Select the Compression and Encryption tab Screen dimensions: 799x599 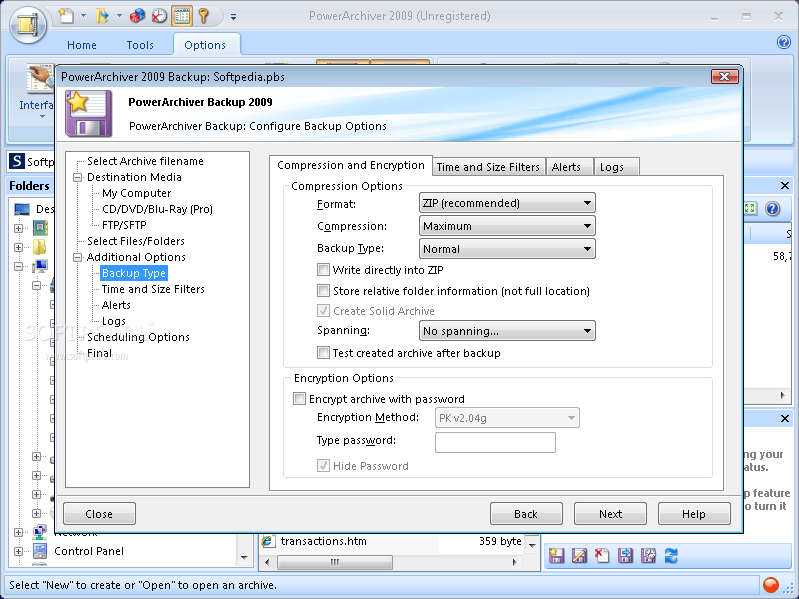coord(351,165)
